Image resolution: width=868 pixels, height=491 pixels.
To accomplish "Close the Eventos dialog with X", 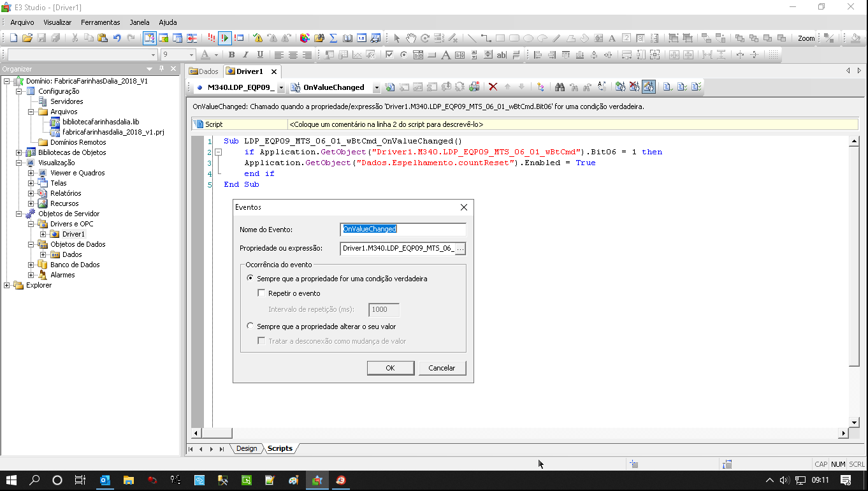I will tap(464, 207).
